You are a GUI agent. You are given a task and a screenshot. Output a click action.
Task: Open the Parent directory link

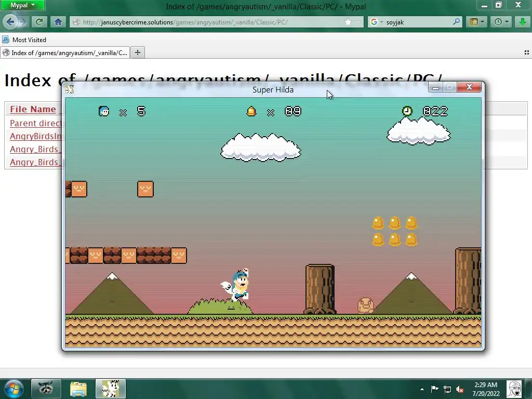(36, 123)
